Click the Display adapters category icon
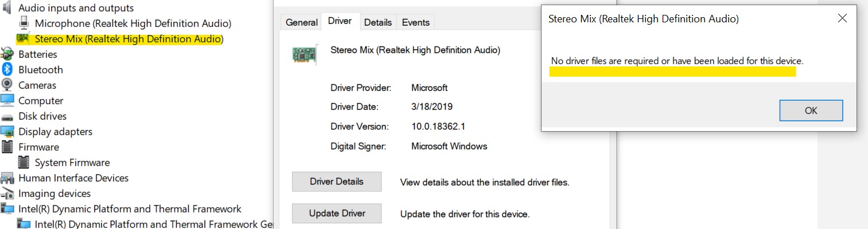 point(7,132)
